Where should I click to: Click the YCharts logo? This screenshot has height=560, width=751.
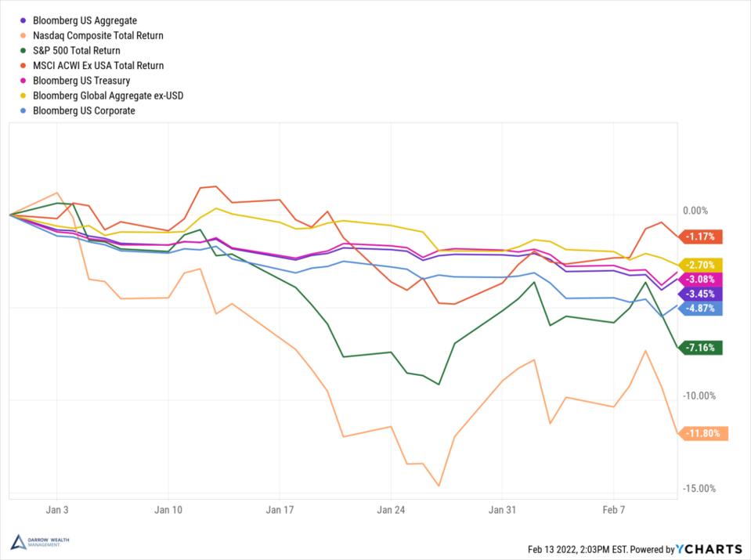point(712,549)
